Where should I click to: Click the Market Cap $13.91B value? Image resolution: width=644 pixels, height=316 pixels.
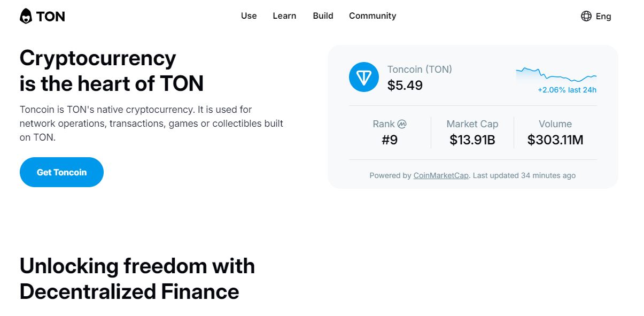tap(472, 140)
